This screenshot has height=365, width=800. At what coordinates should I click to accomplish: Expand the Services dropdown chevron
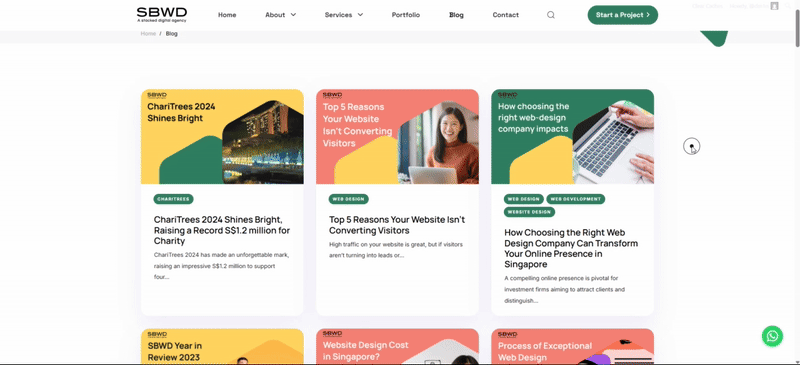[360, 15]
